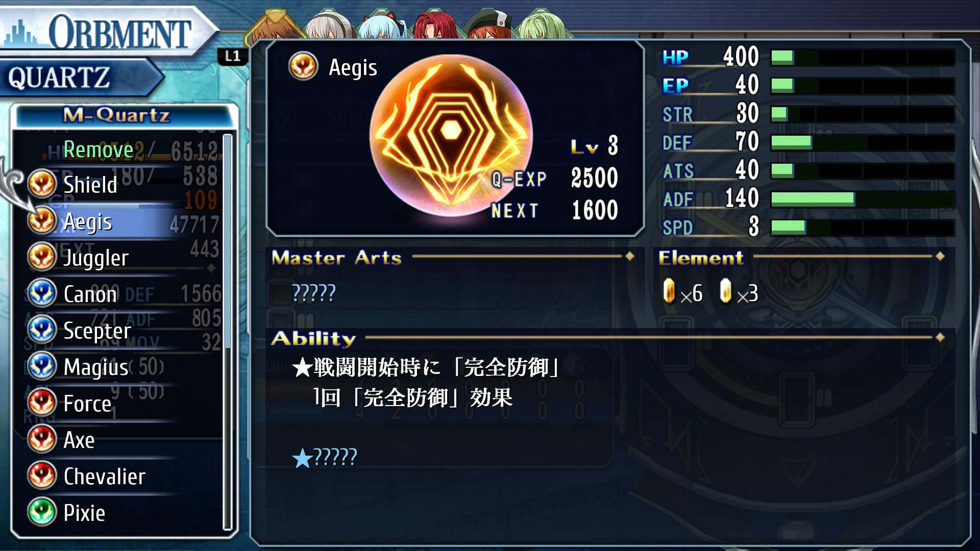Select Axe from the M-Quartz list
The height and width of the screenshot is (551, 980).
(79, 440)
